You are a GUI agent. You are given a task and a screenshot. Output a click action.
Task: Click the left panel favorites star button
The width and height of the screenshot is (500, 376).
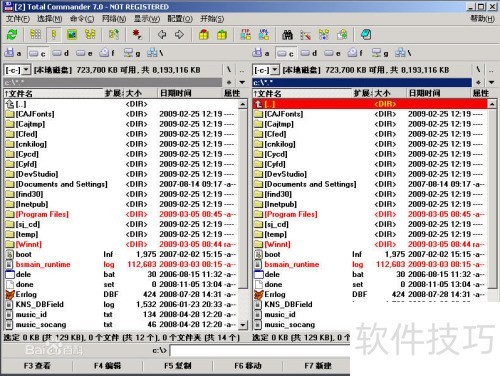click(229, 82)
